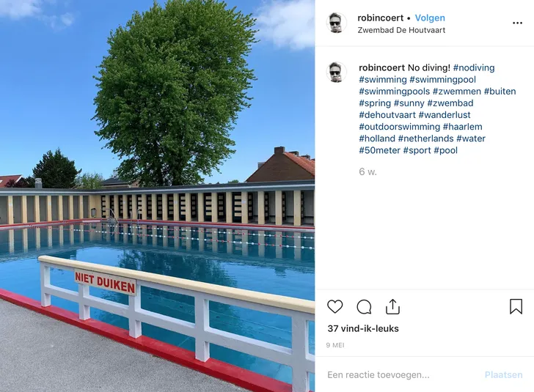View the 37 vind-ik-leuks likes list
Image resolution: width=534 pixels, height=392 pixels.
(x=363, y=329)
